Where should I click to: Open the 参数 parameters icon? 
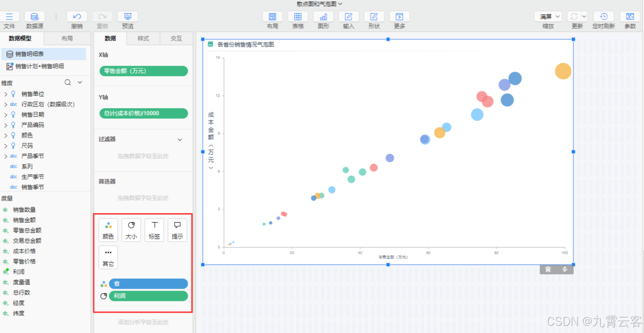[x=630, y=17]
